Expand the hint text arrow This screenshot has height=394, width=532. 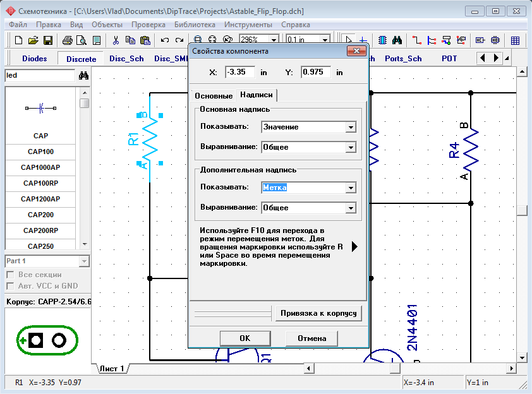click(x=354, y=246)
